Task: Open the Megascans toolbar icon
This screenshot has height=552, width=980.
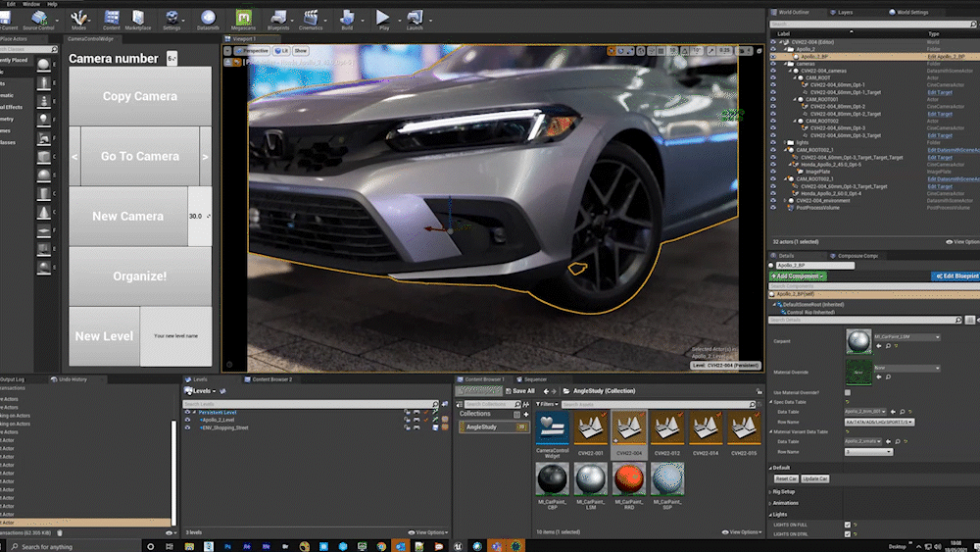Action: pos(243,19)
